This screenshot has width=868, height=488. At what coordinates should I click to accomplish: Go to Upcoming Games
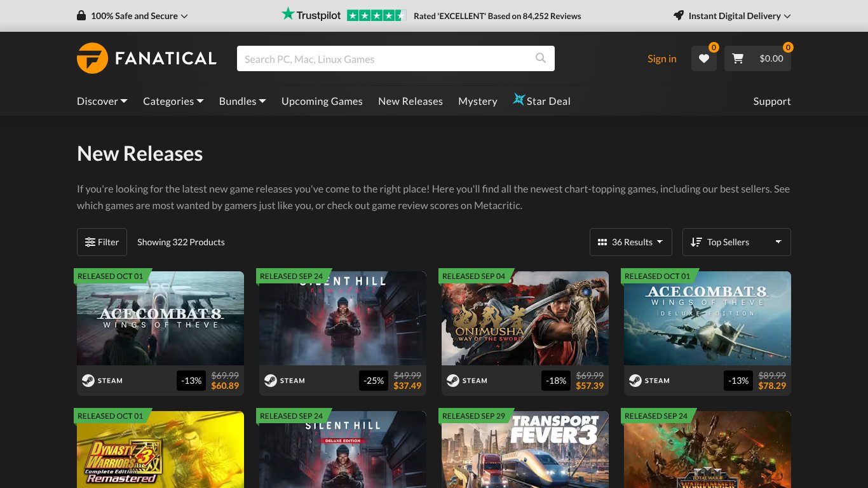click(x=322, y=101)
